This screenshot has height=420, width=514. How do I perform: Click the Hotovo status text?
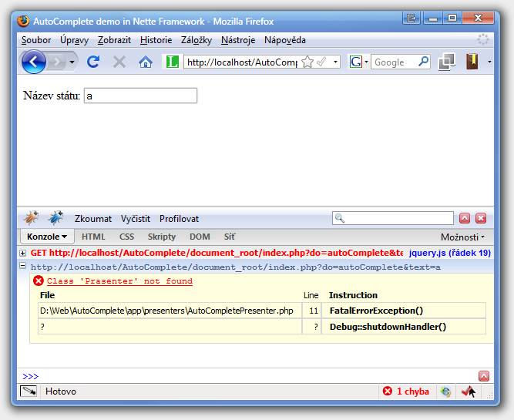pyautogui.click(x=61, y=391)
